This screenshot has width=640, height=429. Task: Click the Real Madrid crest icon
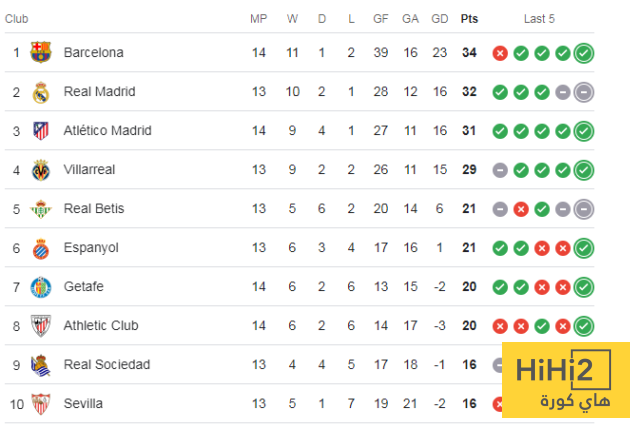pyautogui.click(x=41, y=92)
